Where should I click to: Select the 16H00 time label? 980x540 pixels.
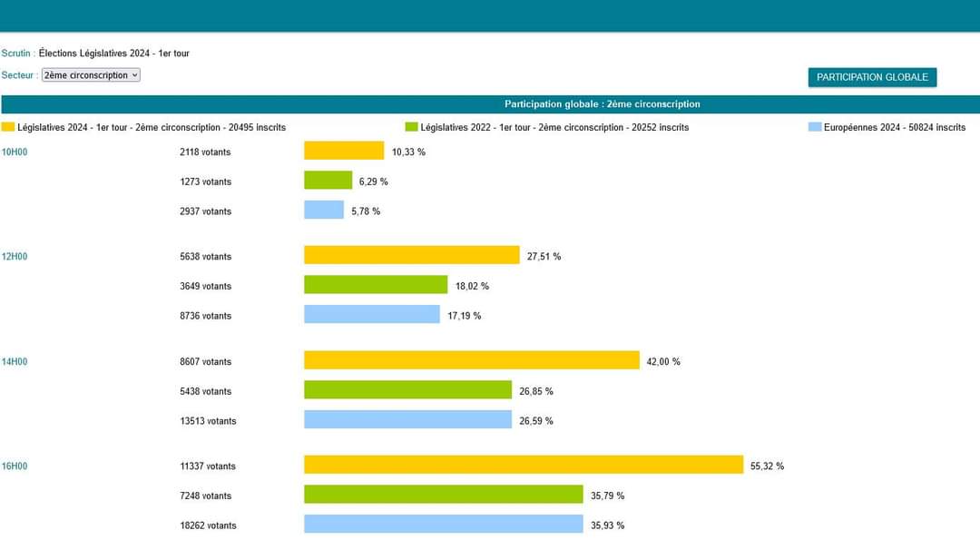(15, 466)
